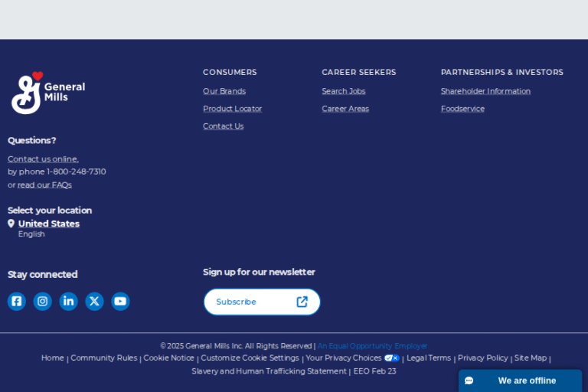Go to Product Locator
588x392 pixels.
point(232,109)
